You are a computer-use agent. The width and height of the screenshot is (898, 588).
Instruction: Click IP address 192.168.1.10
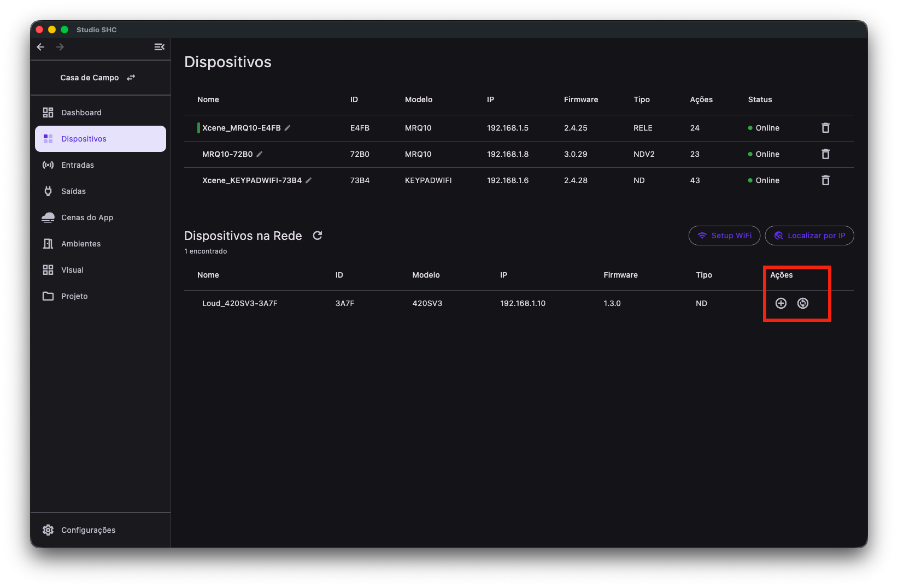[523, 303]
